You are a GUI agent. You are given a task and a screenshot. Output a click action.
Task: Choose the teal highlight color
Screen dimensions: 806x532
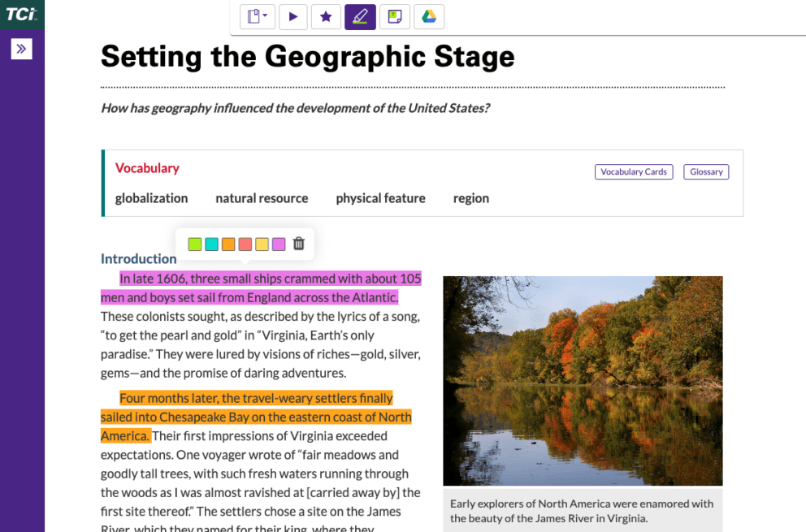coord(211,244)
